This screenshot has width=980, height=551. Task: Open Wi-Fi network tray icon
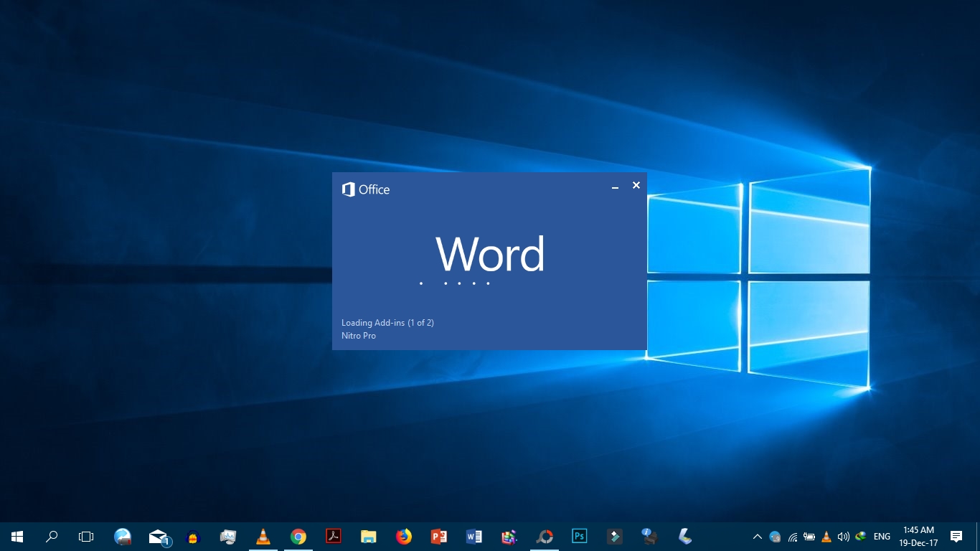click(x=793, y=537)
